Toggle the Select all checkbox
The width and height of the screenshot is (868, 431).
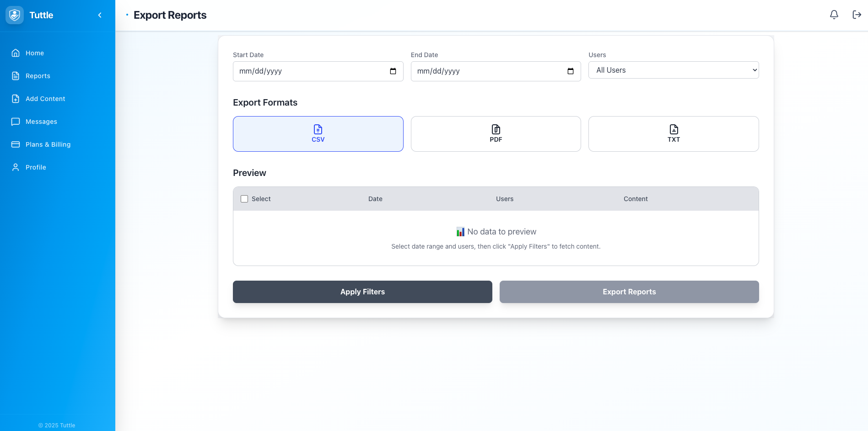tap(244, 199)
